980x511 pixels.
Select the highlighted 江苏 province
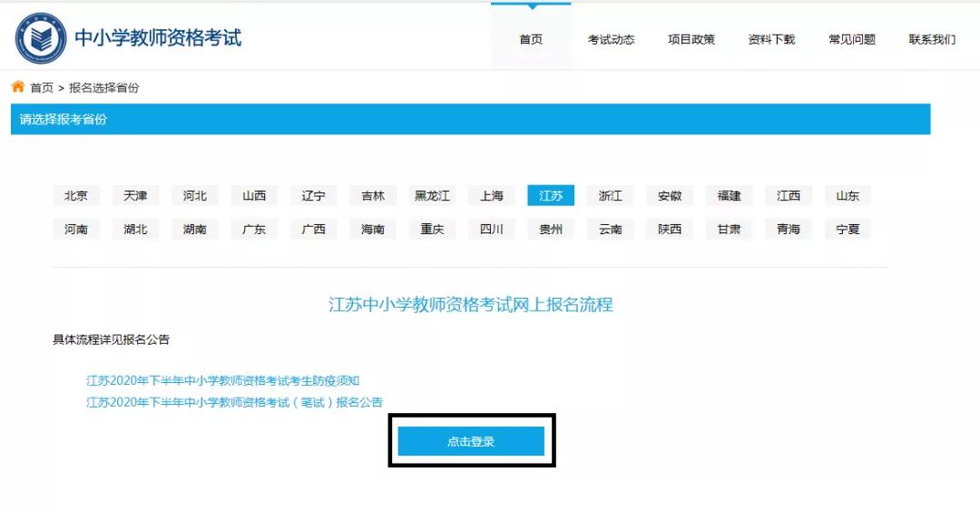pyautogui.click(x=552, y=196)
